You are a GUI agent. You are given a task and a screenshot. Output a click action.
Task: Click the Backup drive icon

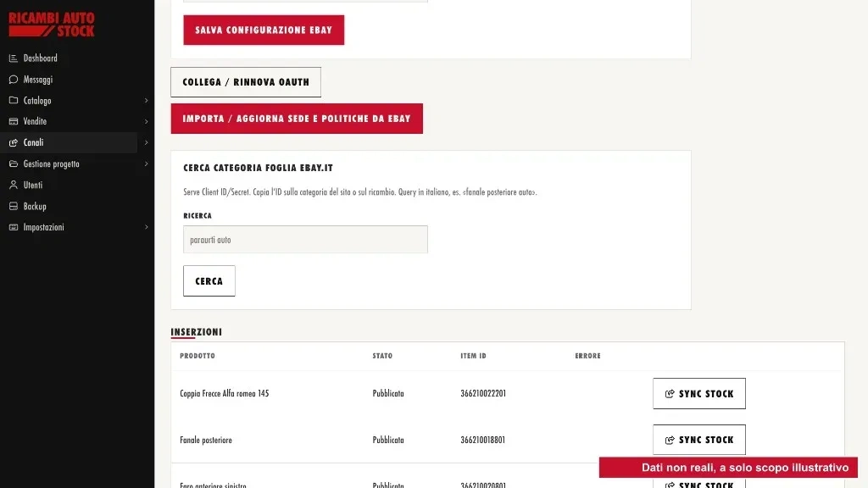pos(14,206)
